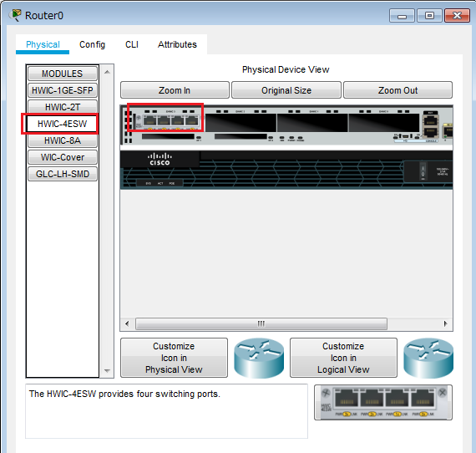Click the device view scroll right arrow
Image resolution: width=476 pixels, height=453 pixels.
click(x=445, y=323)
